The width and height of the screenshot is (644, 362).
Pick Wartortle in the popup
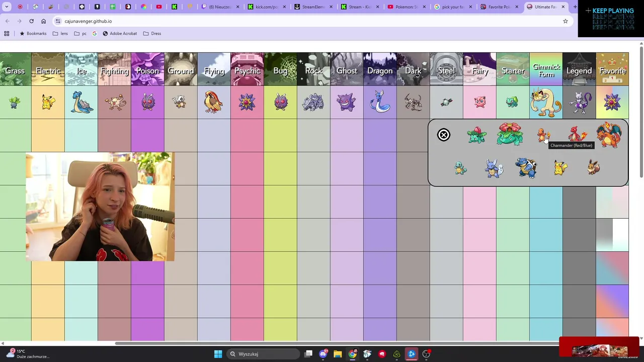click(x=494, y=168)
